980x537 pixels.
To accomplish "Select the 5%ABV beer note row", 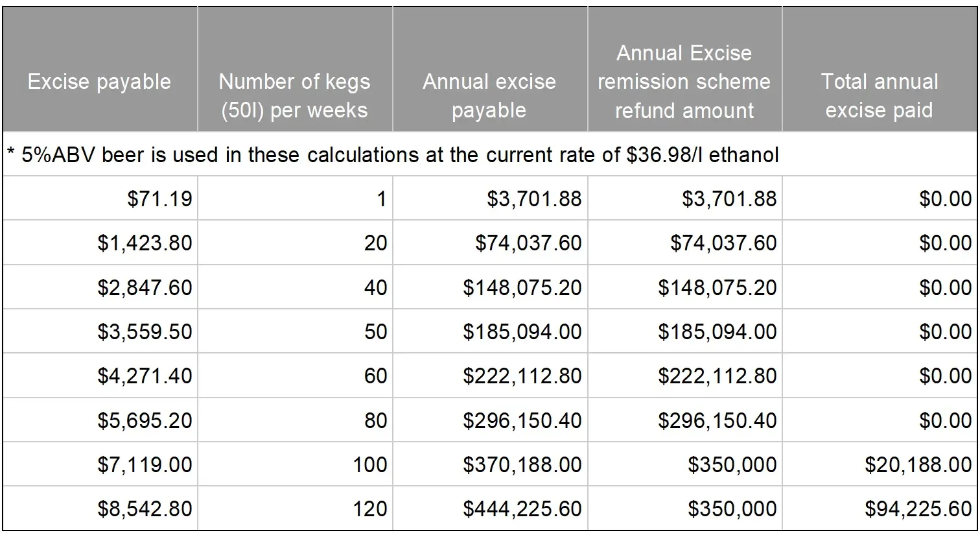I will (393, 155).
